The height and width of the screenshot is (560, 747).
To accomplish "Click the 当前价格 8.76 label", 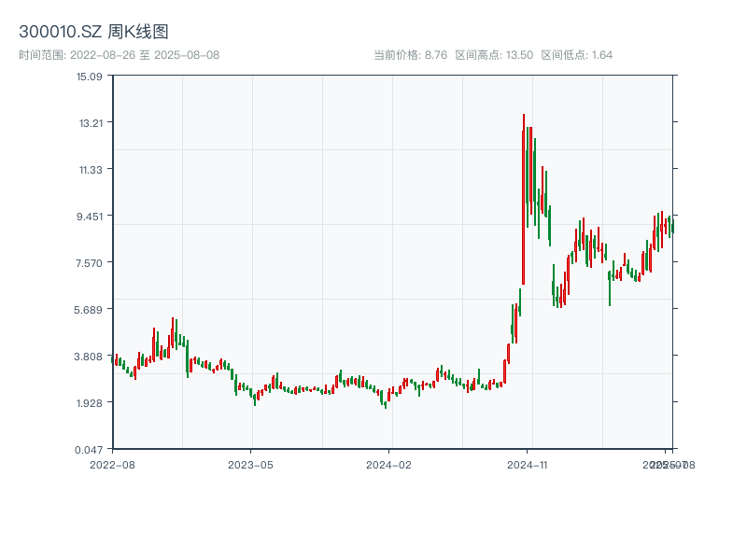I will tap(410, 55).
